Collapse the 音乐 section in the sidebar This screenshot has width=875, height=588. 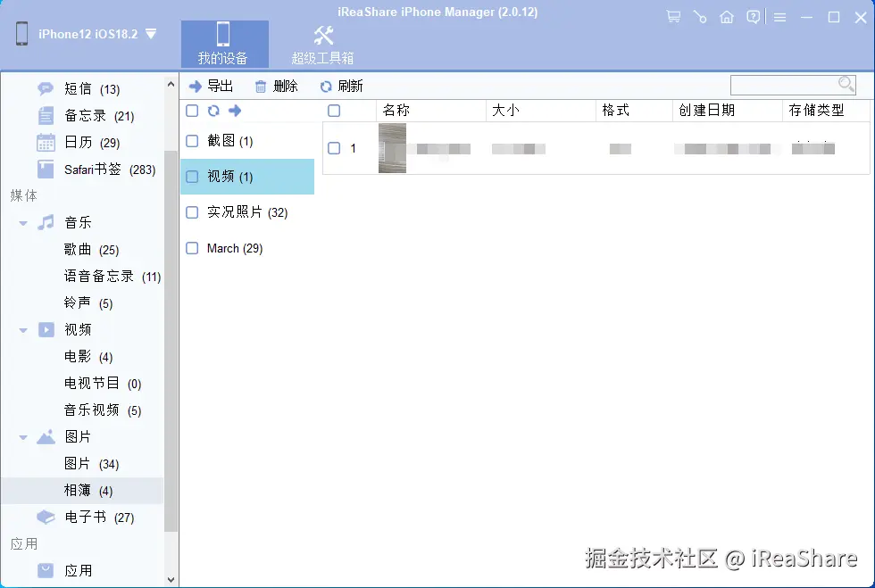coord(21,222)
